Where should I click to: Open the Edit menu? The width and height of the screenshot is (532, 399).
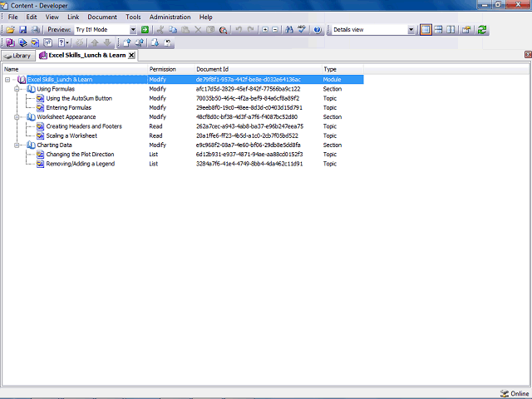[32, 17]
